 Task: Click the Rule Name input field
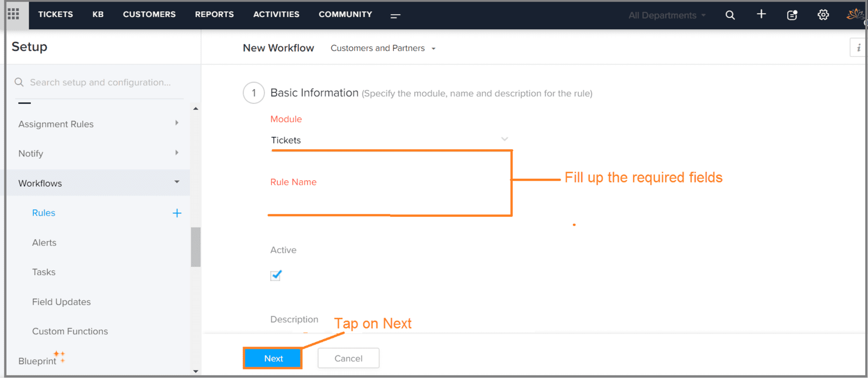pos(390,204)
